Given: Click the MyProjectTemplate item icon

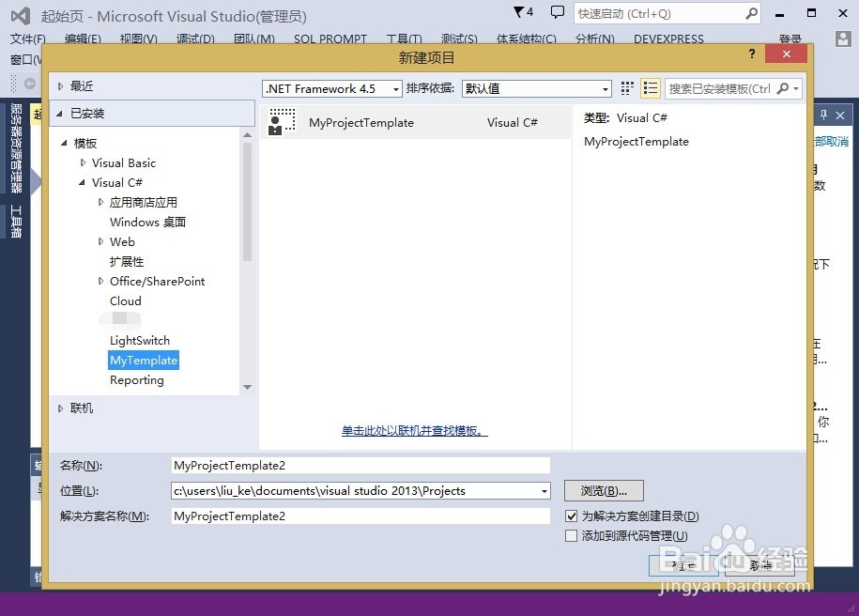Looking at the screenshot, I should point(283,122).
